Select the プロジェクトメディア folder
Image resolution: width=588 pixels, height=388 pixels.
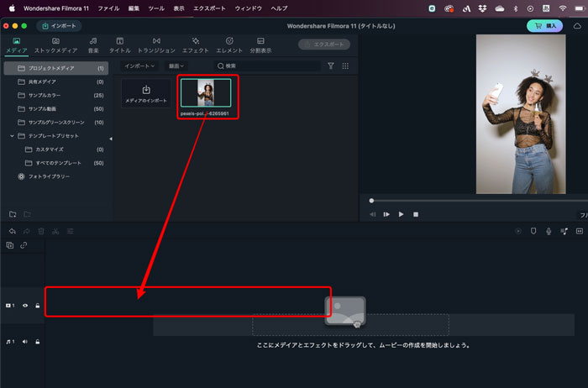[x=56, y=68]
